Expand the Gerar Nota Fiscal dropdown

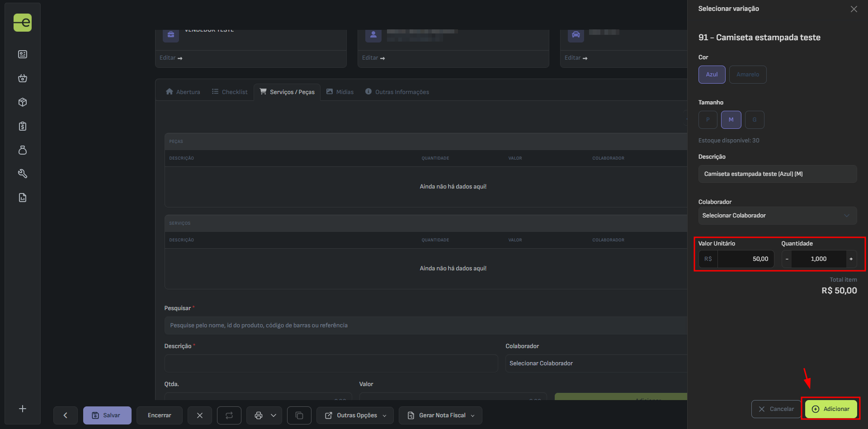coord(440,415)
